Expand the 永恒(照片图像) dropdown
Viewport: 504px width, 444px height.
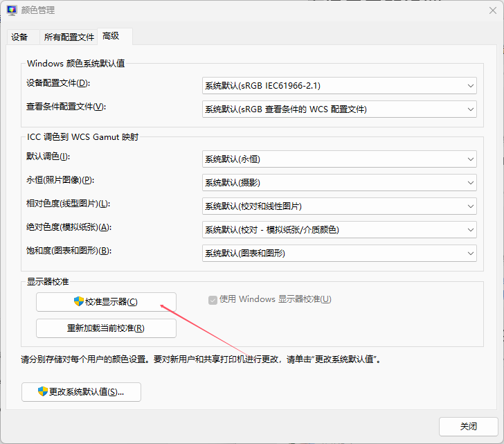(339, 183)
